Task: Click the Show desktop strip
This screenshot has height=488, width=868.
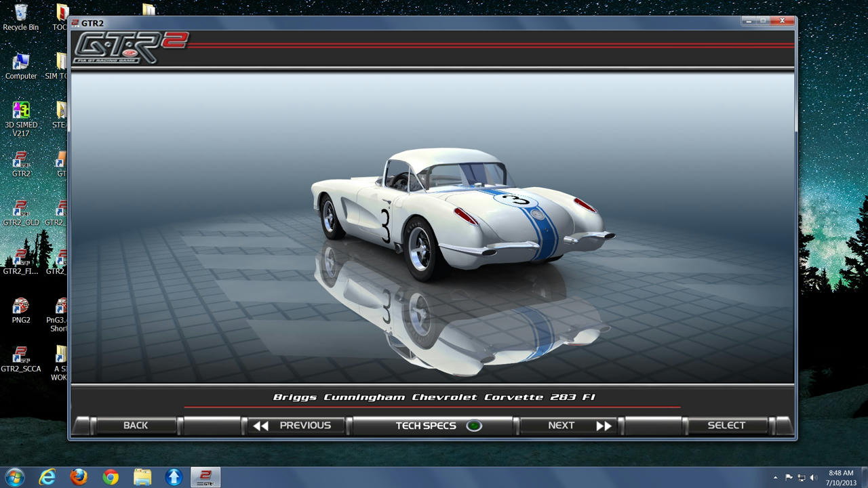Action: [x=864, y=477]
